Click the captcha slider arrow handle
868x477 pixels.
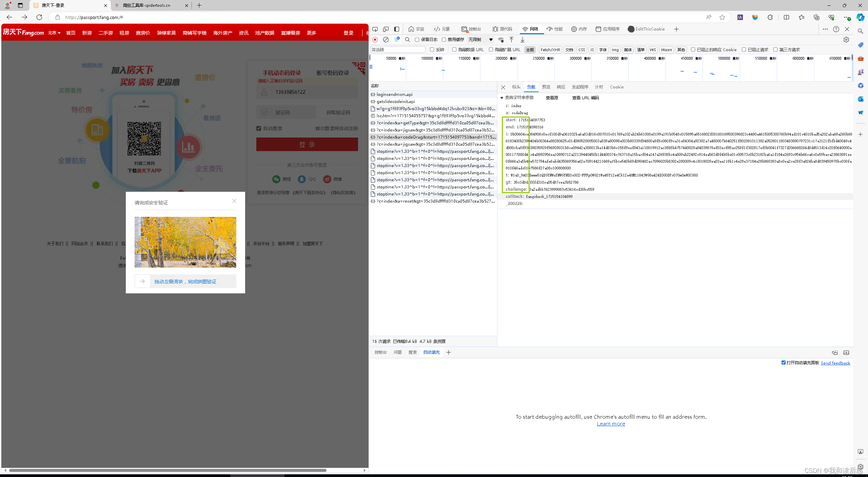(142, 281)
